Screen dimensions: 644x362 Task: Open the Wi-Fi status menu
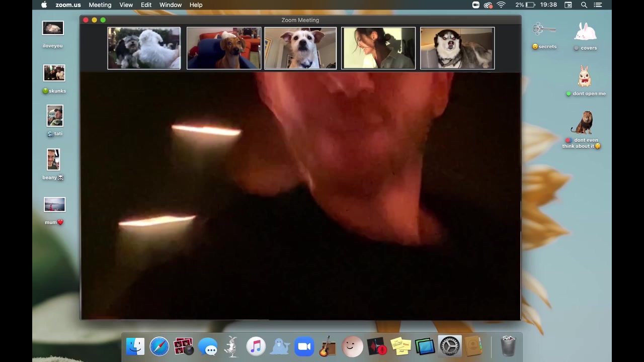point(501,5)
